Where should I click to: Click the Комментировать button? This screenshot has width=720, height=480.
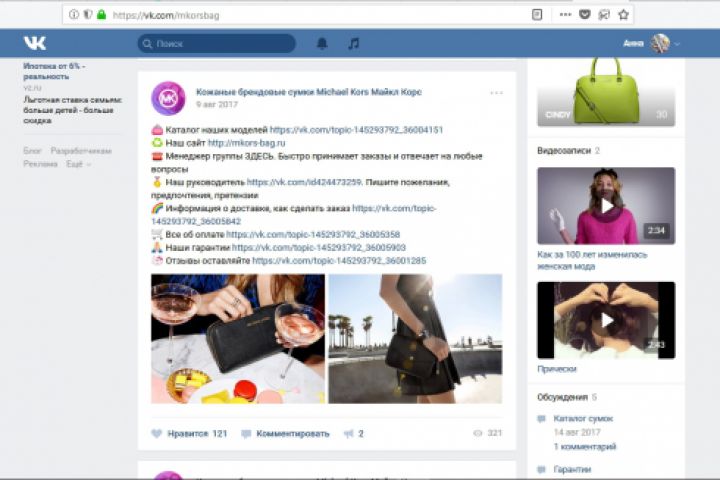pos(286,434)
